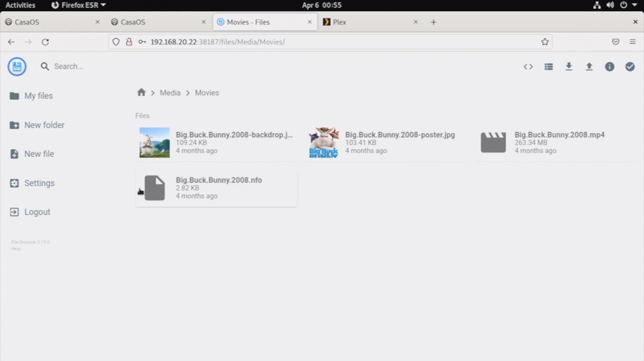Screen dimensions: 644x361
Task: Switch to the Plex browser tab
Action: coord(339,22)
